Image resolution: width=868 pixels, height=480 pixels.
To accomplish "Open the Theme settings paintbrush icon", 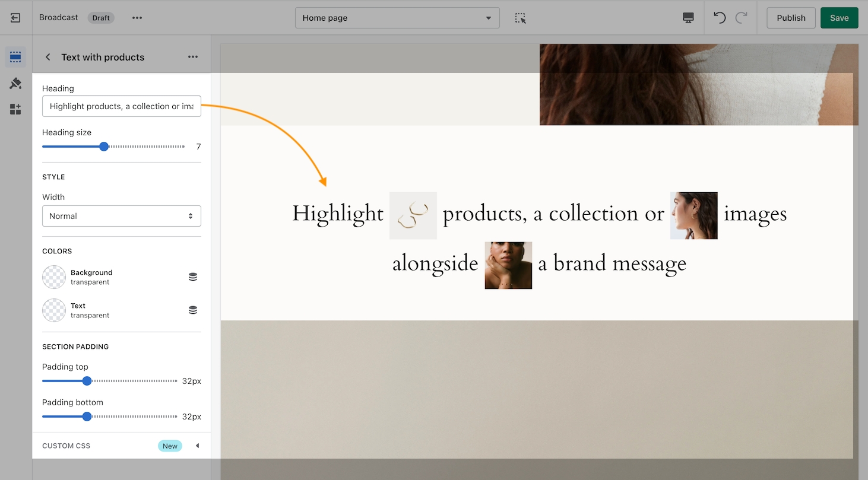I will (x=15, y=83).
